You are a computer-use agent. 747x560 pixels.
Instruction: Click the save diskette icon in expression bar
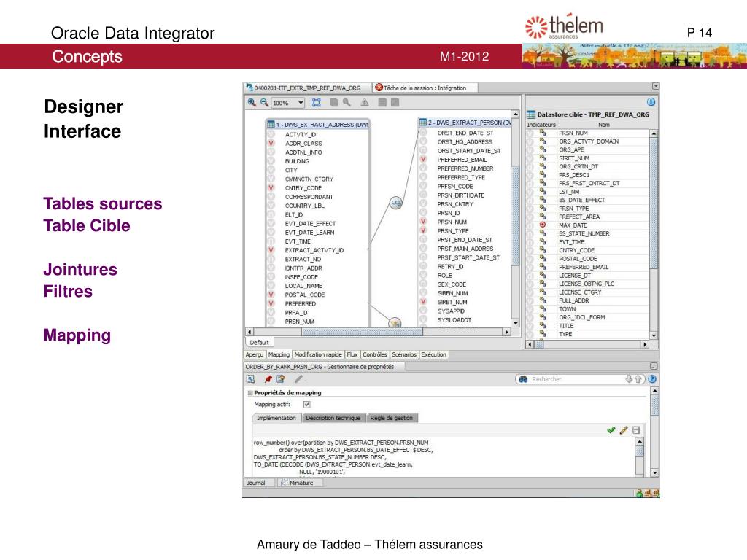click(x=636, y=430)
